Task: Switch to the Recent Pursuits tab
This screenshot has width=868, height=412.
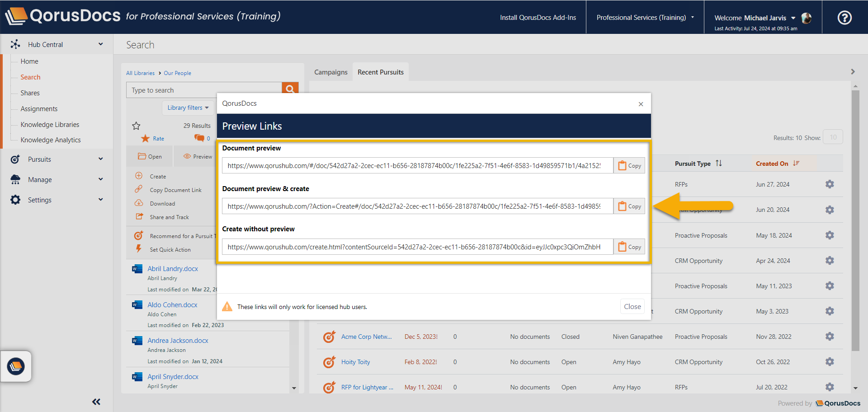Action: click(x=381, y=72)
